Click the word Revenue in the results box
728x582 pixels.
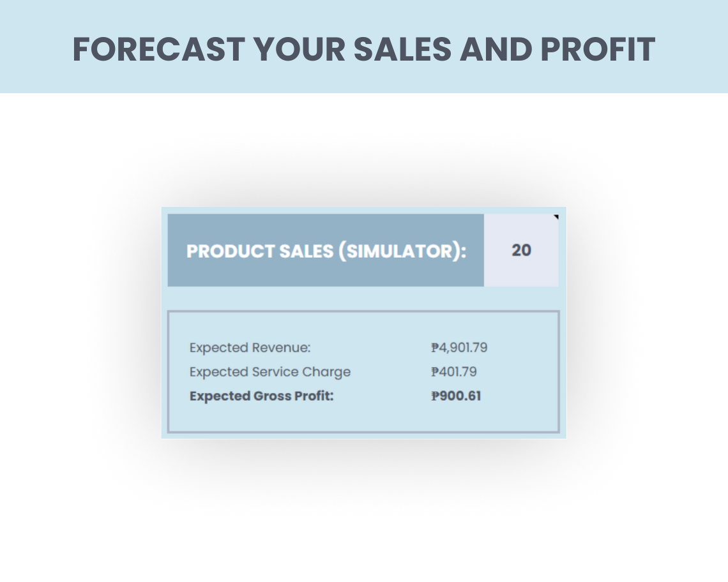(x=281, y=348)
